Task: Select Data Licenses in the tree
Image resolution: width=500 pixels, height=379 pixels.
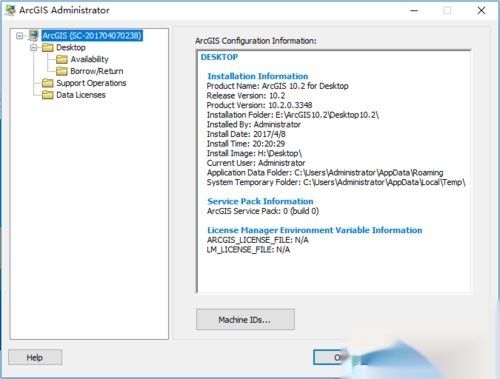Action: 81,95
